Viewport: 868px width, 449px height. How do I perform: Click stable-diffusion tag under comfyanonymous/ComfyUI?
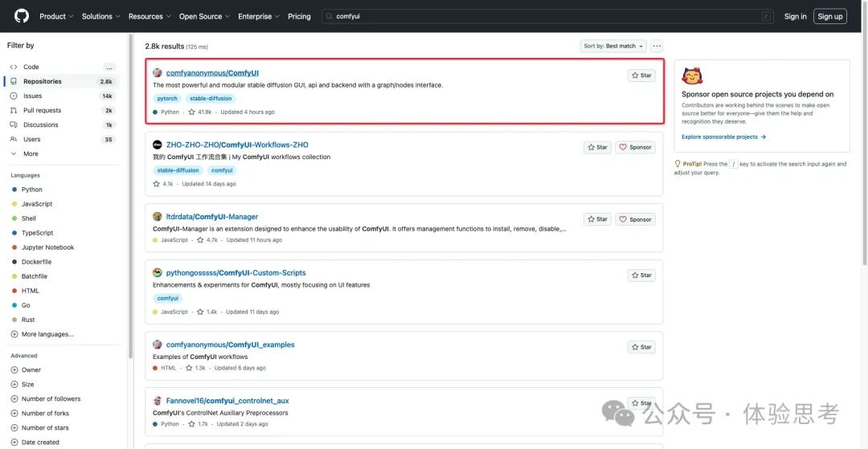pos(211,99)
